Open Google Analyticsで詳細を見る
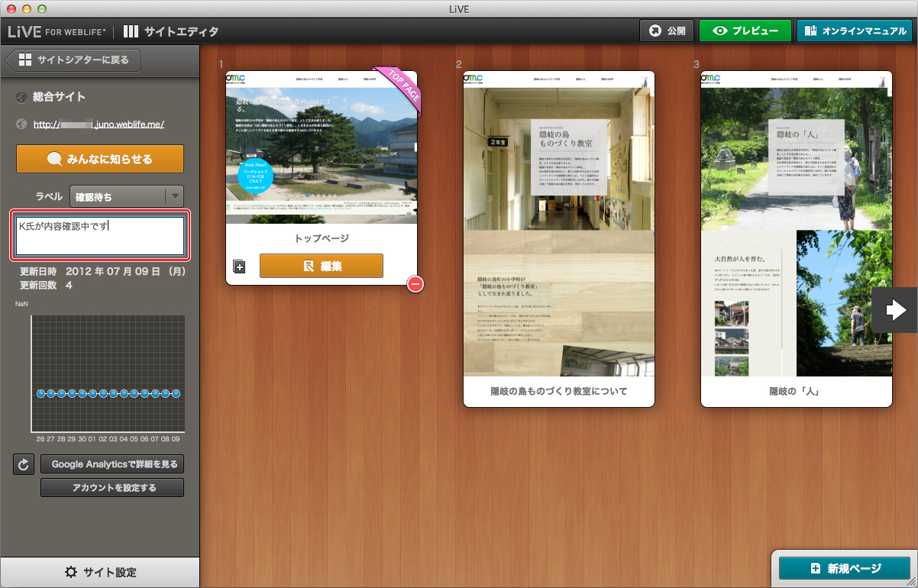Screen dimensions: 918x588 pyautogui.click(x=112, y=464)
